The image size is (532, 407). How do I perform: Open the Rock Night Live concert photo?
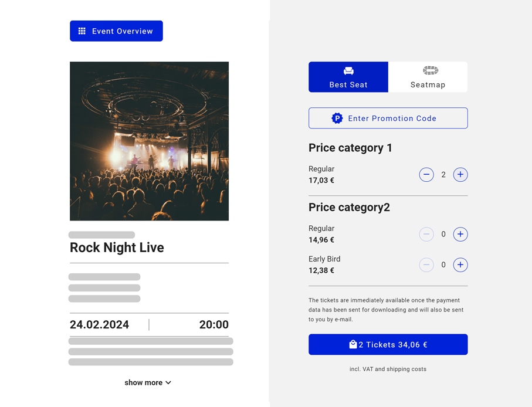[149, 141]
